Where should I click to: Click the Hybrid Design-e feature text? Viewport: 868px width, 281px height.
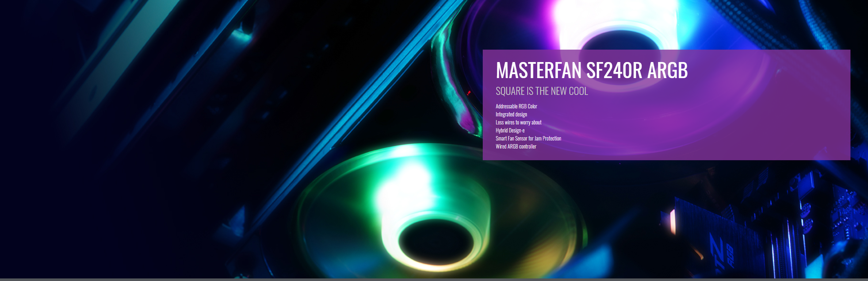coord(510,130)
